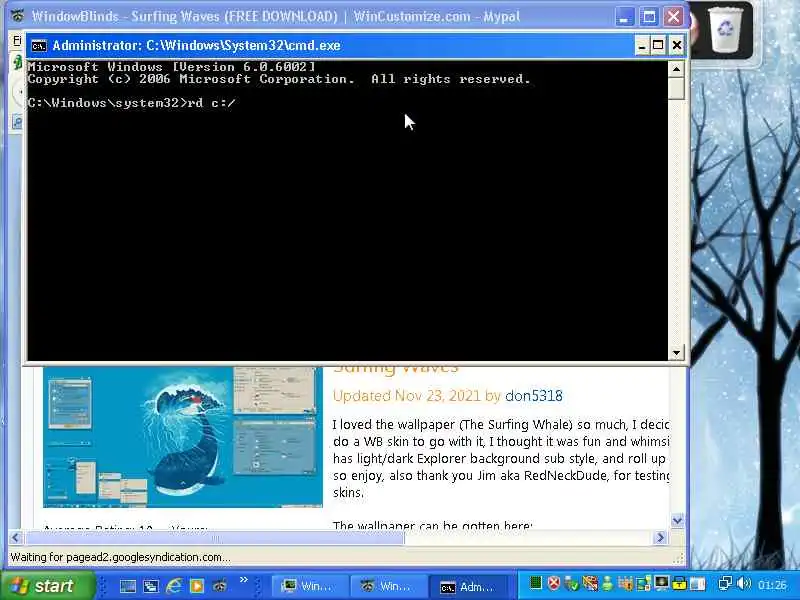
Task: Open the red shield security alert tray icon
Action: [x=554, y=583]
